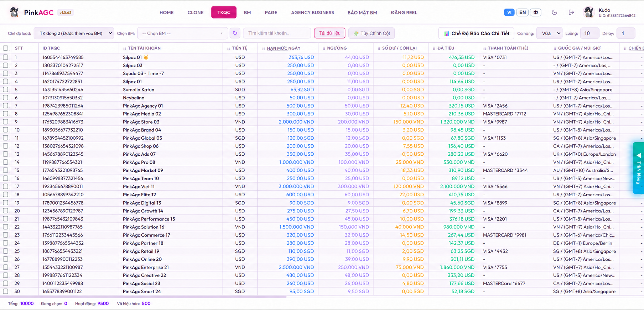Click the Luồng number field
Screen dimensions: 644x310
point(590,33)
